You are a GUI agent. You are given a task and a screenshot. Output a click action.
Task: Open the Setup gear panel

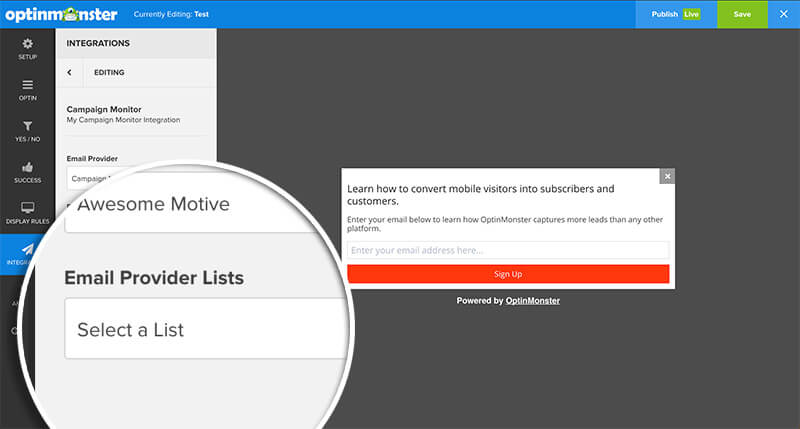click(28, 49)
